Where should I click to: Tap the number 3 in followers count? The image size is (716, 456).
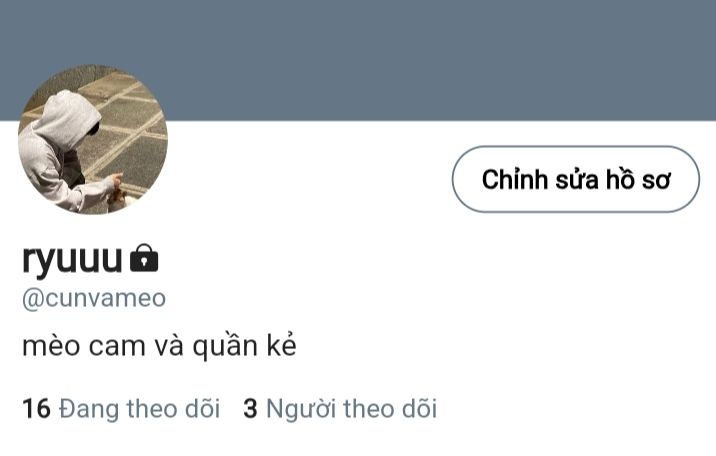[x=250, y=409]
